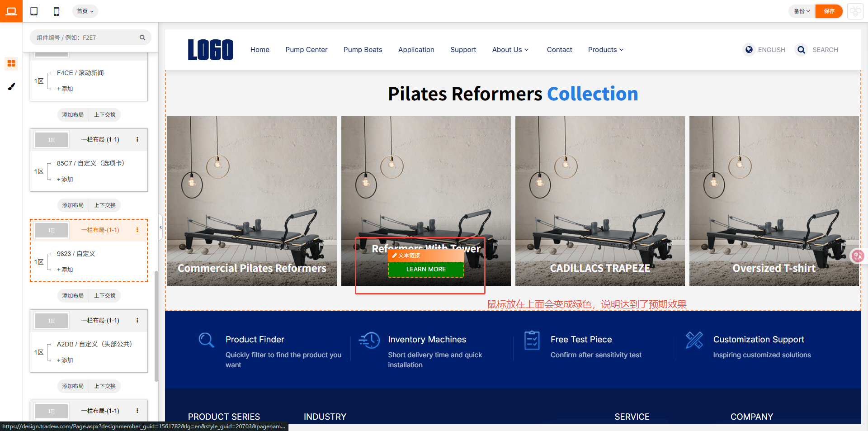This screenshot has height=431, width=868.
Task: Expand the About Us navigation dropdown
Action: tap(510, 50)
